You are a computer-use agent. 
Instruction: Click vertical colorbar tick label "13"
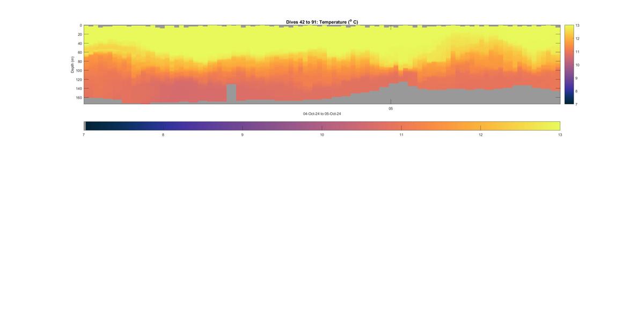[x=578, y=25]
